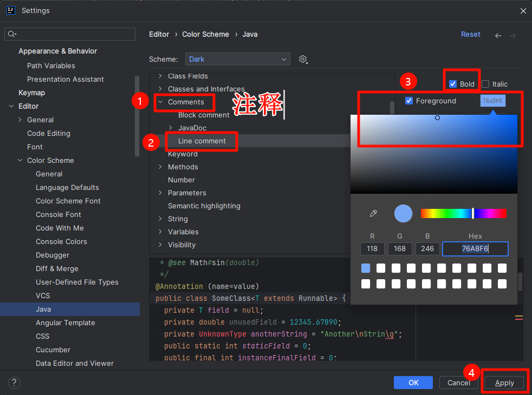Open Console Colors page
The width and height of the screenshot is (532, 395).
point(61,241)
